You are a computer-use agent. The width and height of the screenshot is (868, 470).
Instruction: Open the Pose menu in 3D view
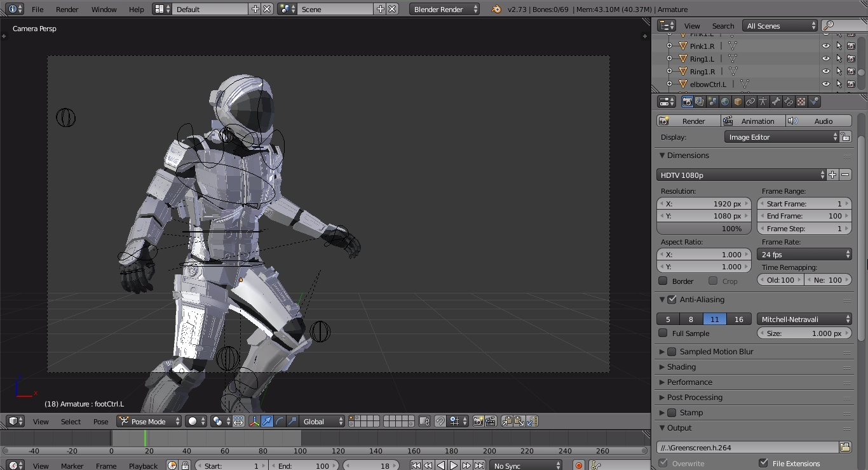100,421
